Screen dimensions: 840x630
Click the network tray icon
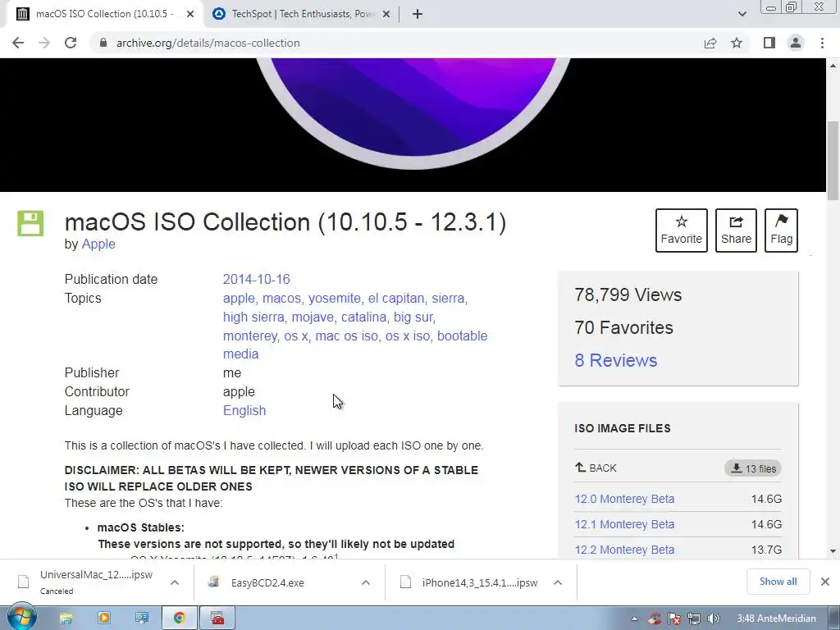tap(694, 619)
